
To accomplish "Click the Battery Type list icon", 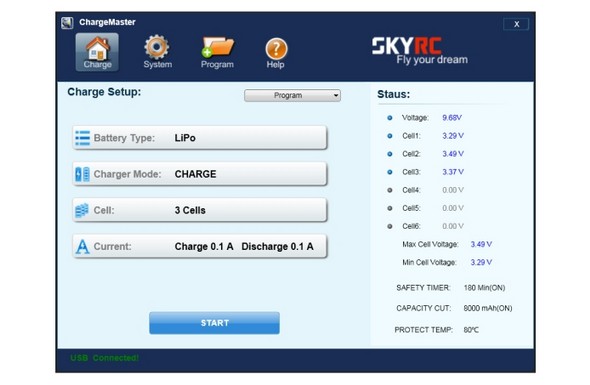I will pos(82,138).
